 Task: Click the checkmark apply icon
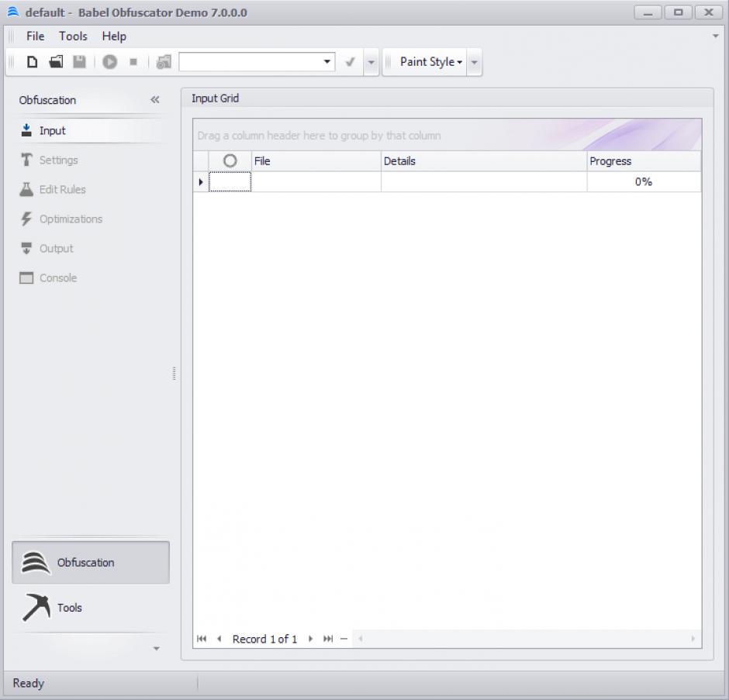pos(350,62)
